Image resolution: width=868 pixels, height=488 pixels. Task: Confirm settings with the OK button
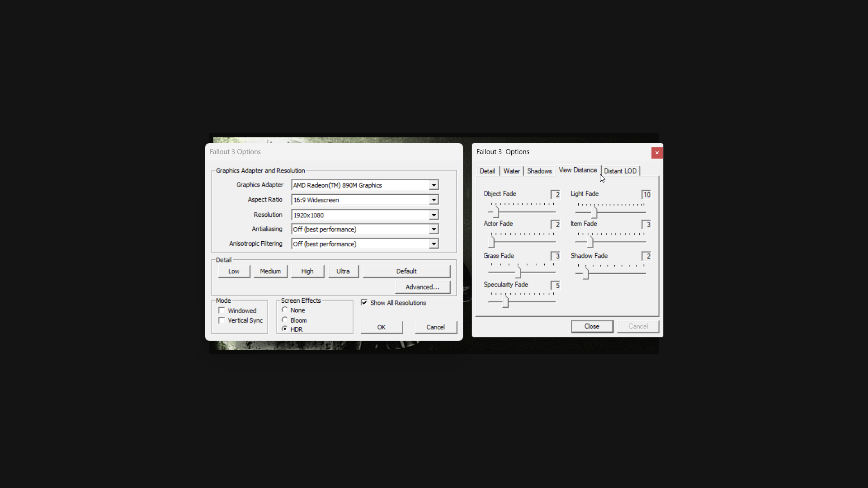click(x=381, y=327)
